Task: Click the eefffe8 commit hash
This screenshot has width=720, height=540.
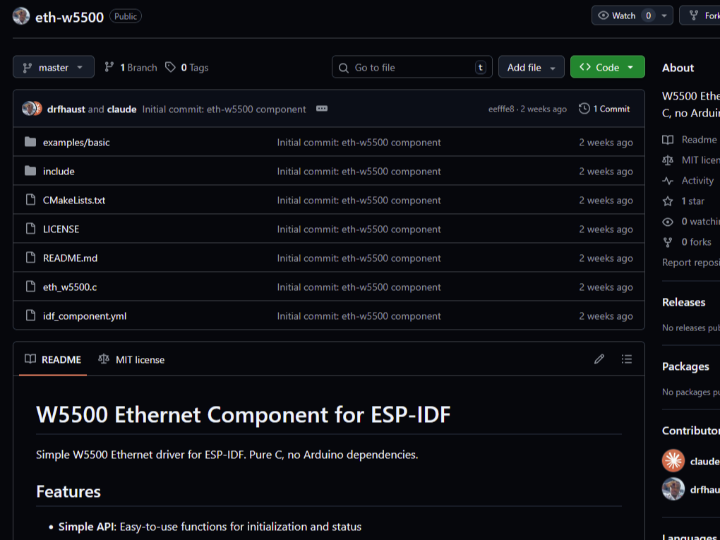Action: click(501, 109)
